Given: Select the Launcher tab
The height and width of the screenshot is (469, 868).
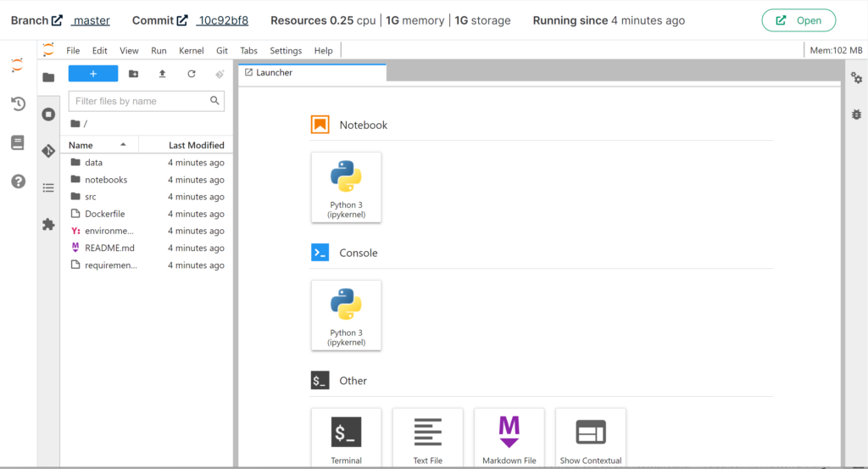Looking at the screenshot, I should pos(274,73).
